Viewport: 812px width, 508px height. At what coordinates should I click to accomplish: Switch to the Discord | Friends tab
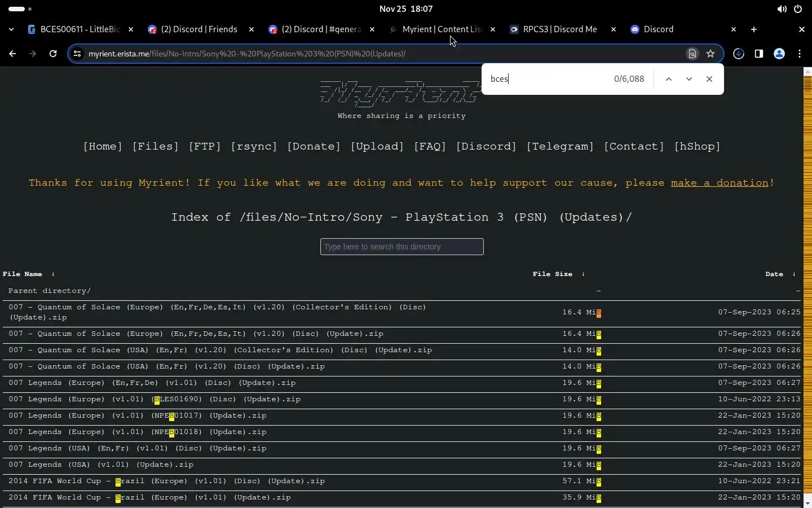click(x=200, y=29)
